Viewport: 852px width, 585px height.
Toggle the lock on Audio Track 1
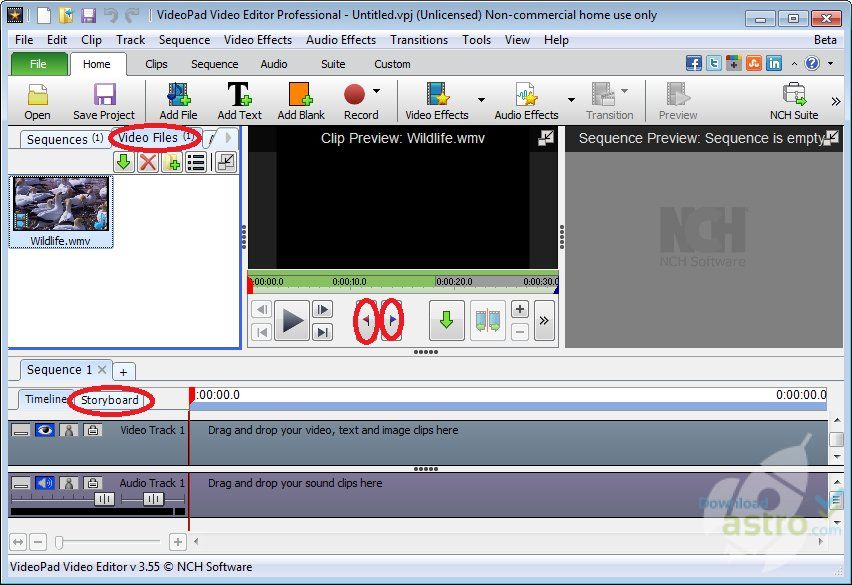(93, 483)
